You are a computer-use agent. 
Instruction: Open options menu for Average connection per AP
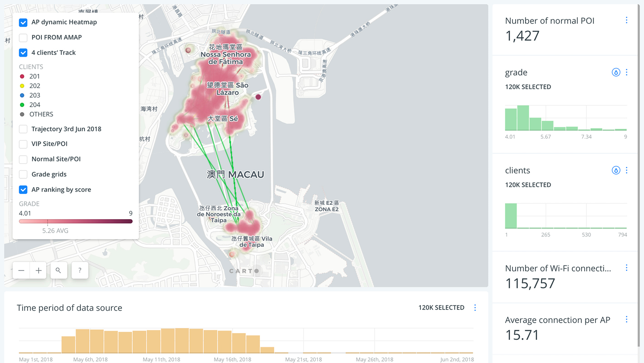tap(626, 319)
